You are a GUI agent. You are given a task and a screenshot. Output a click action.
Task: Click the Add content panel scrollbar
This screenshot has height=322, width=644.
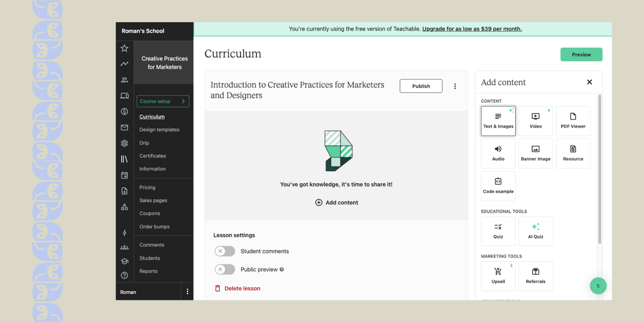click(x=599, y=169)
